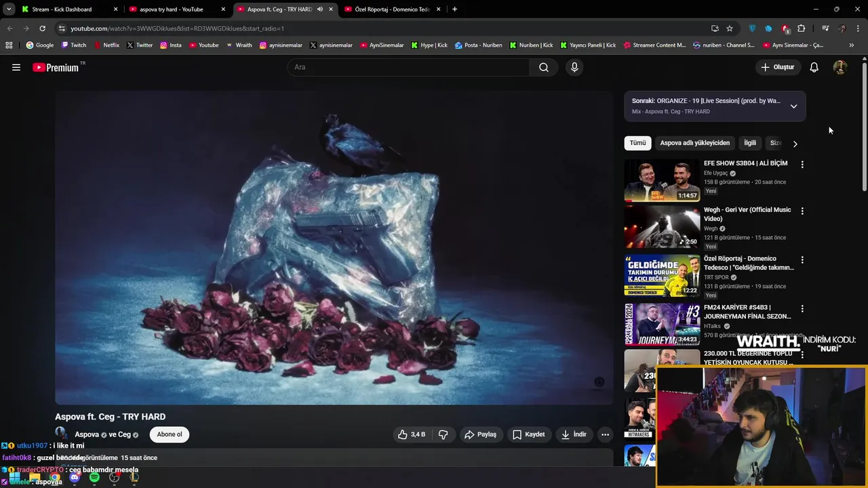Viewport: 868px width, 488px height.
Task: Download the video with İndir
Action: (x=574, y=434)
